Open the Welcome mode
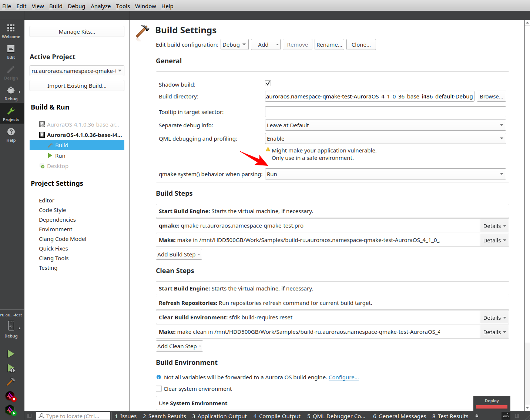The width and height of the screenshot is (530, 420). click(11, 31)
